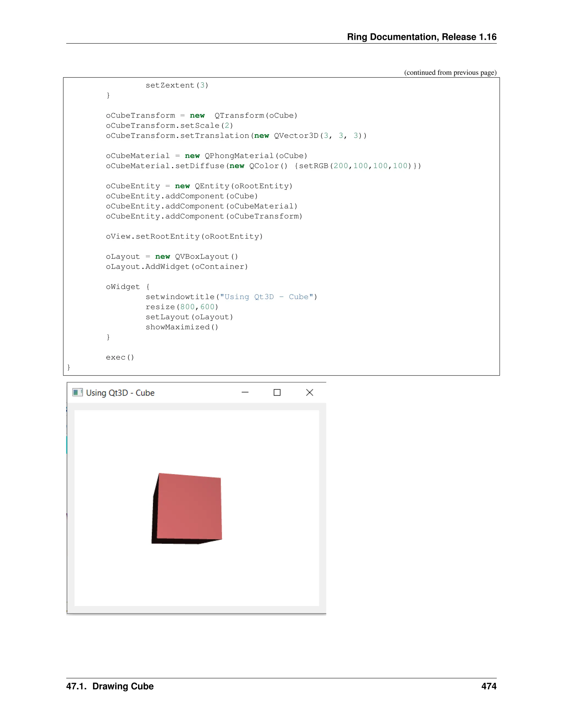The height and width of the screenshot is (728, 563).
Task: Click the "47.1. Drawing Cube" footer heading
Action: click(110, 686)
